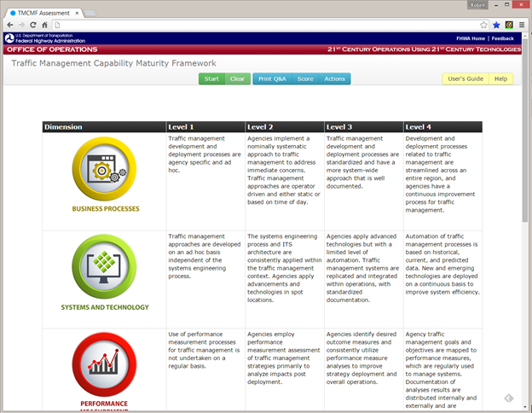Open a new browser tab
Viewport: 532px width, 413px height.
(x=90, y=14)
